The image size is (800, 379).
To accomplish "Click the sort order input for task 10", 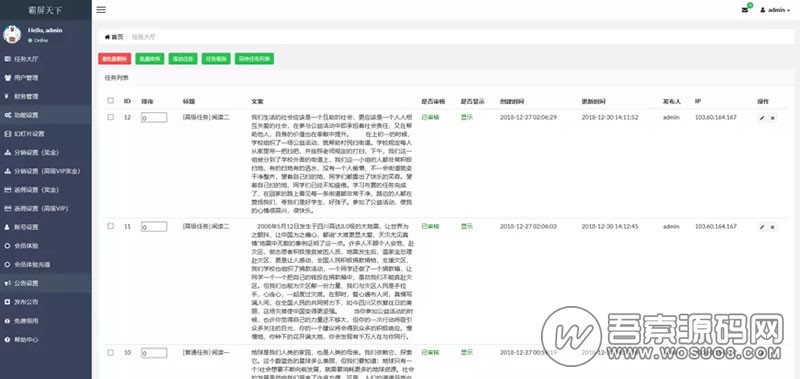I will (154, 353).
